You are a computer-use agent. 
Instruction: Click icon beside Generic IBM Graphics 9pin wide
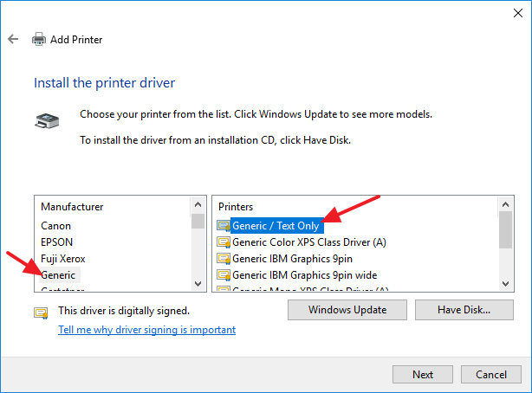224,275
